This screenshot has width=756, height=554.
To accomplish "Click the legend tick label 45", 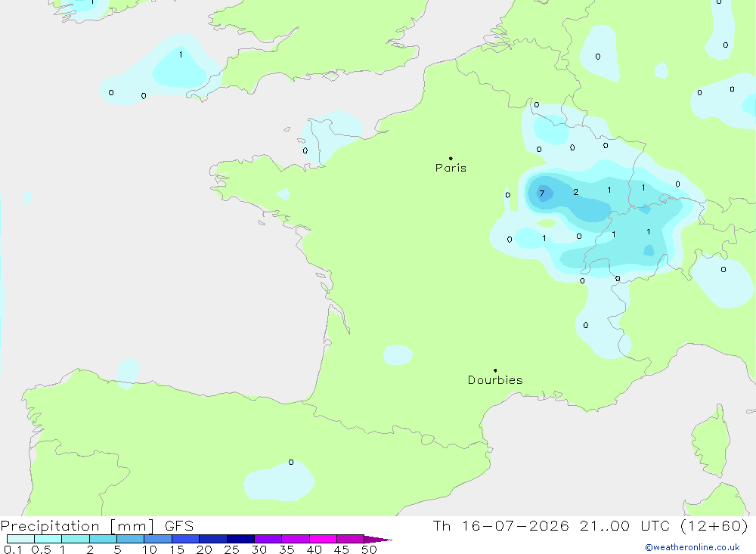I will tap(342, 549).
